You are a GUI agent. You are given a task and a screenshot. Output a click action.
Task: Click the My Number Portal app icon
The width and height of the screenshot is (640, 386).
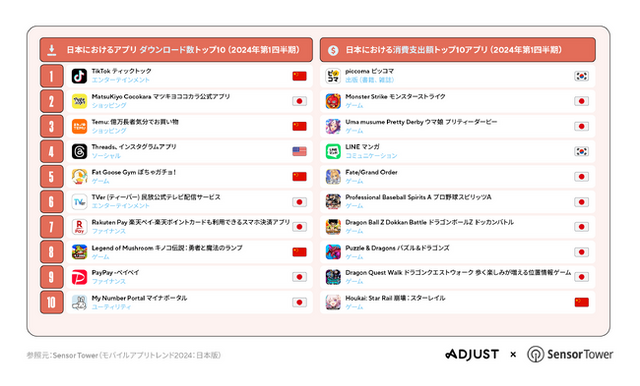pyautogui.click(x=79, y=302)
